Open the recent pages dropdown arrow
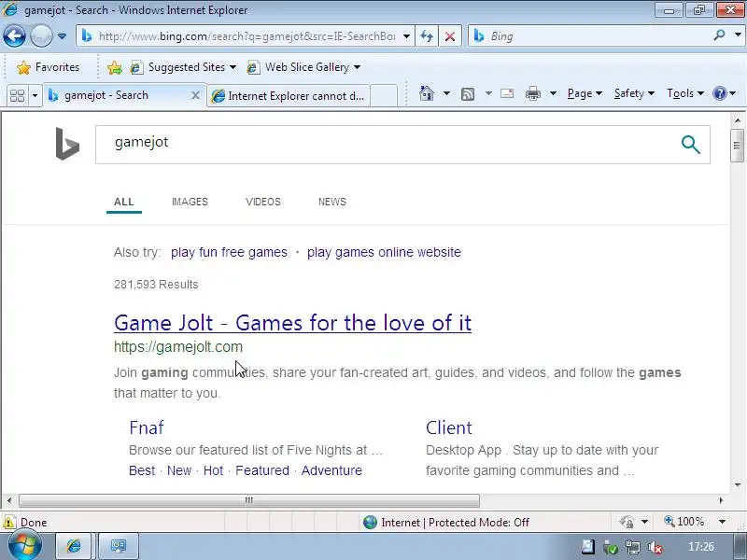This screenshot has height=560, width=747. tap(62, 36)
